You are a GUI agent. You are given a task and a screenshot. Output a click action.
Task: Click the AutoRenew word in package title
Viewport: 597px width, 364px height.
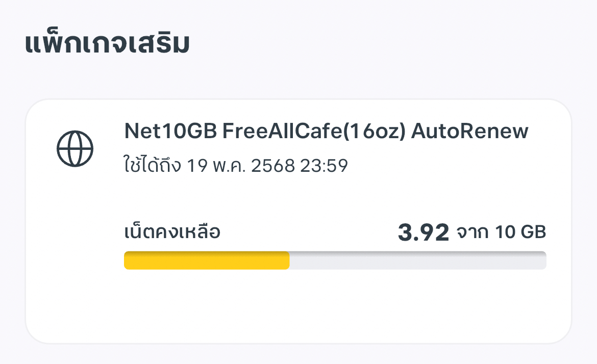click(x=470, y=132)
